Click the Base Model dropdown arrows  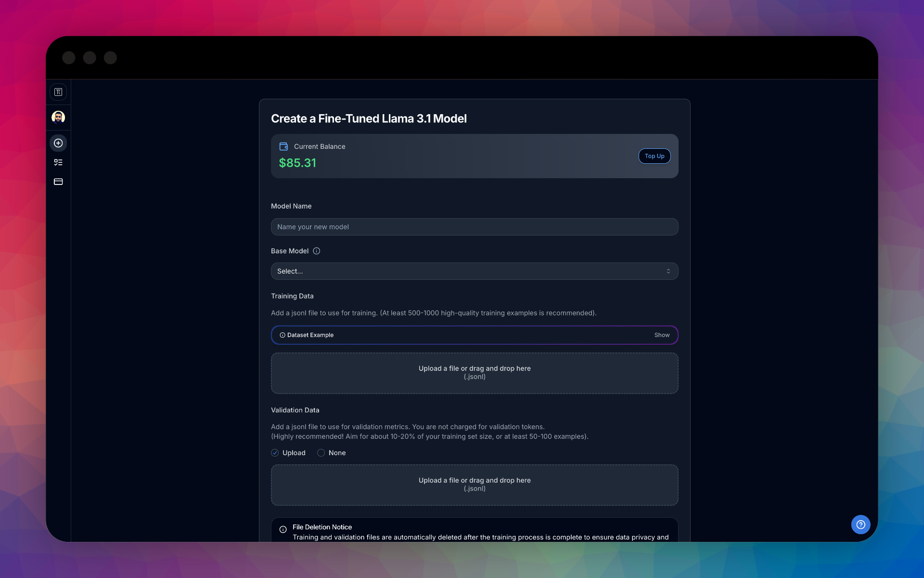click(668, 271)
